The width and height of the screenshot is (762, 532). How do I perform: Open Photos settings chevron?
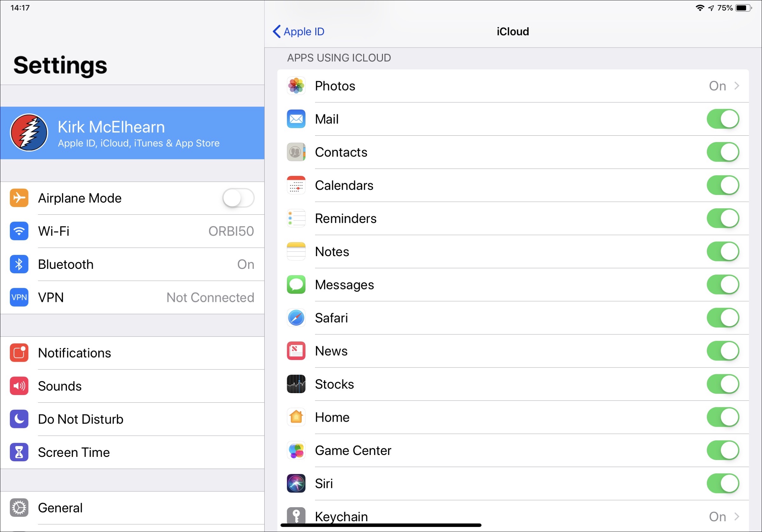click(737, 86)
